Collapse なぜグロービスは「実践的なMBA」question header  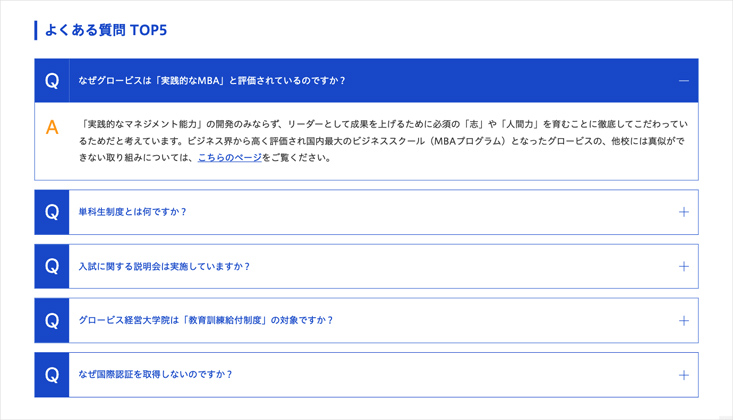tap(366, 80)
